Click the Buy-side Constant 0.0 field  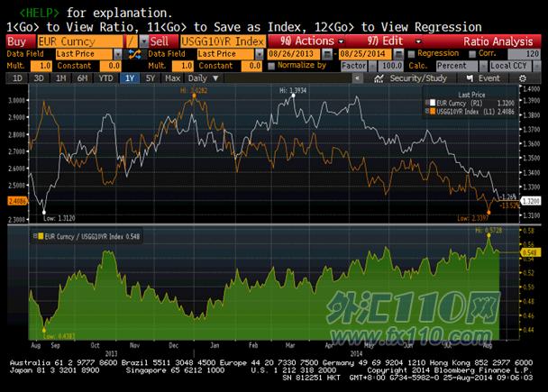point(110,66)
